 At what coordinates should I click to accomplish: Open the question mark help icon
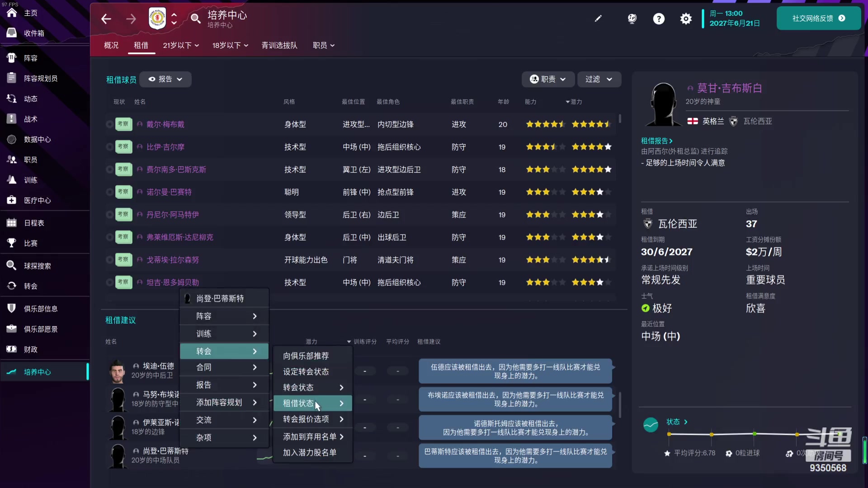(x=659, y=19)
